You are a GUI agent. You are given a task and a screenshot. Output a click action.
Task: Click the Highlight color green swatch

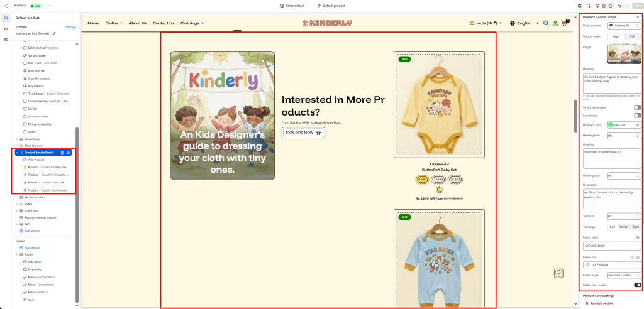coord(610,125)
